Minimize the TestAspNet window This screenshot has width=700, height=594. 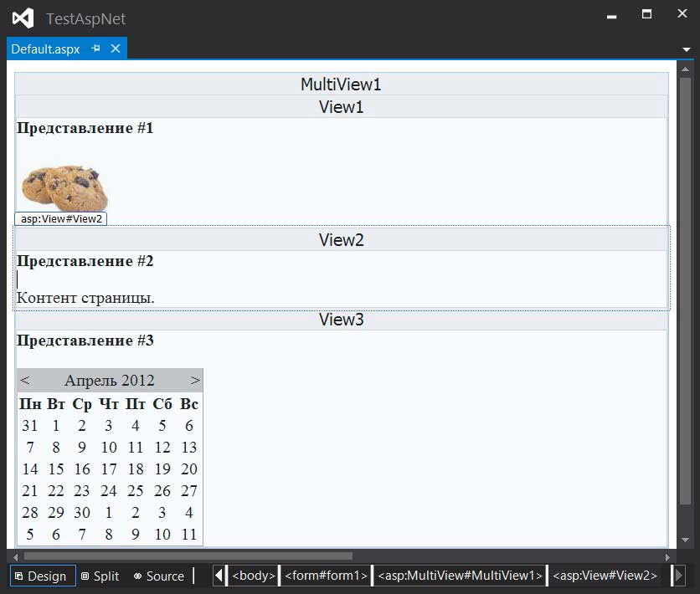tap(611, 17)
